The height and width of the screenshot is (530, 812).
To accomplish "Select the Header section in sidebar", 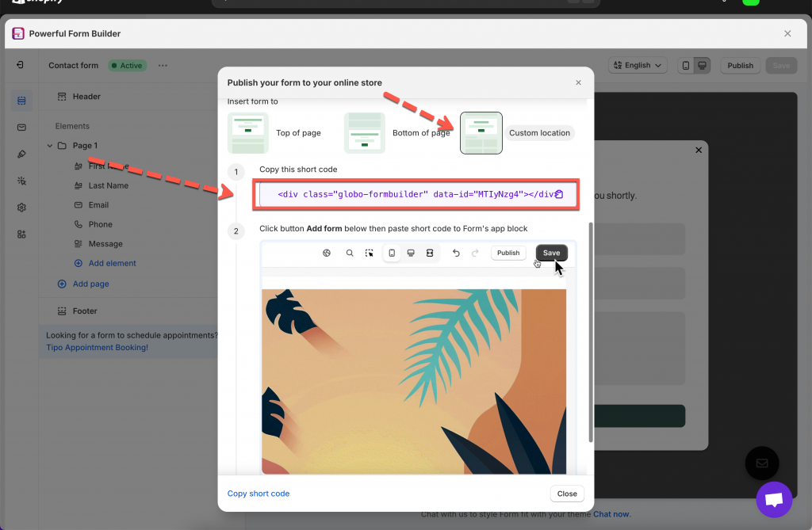I will point(86,97).
